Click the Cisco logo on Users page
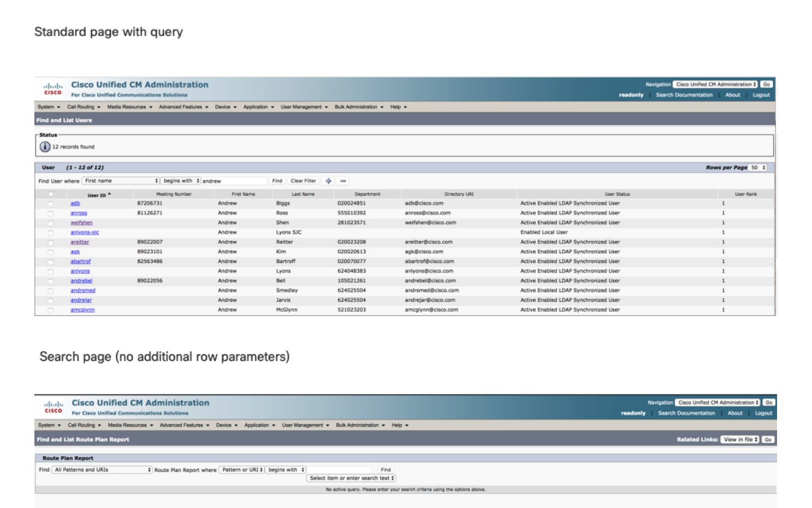The image size is (812, 508). (x=53, y=89)
